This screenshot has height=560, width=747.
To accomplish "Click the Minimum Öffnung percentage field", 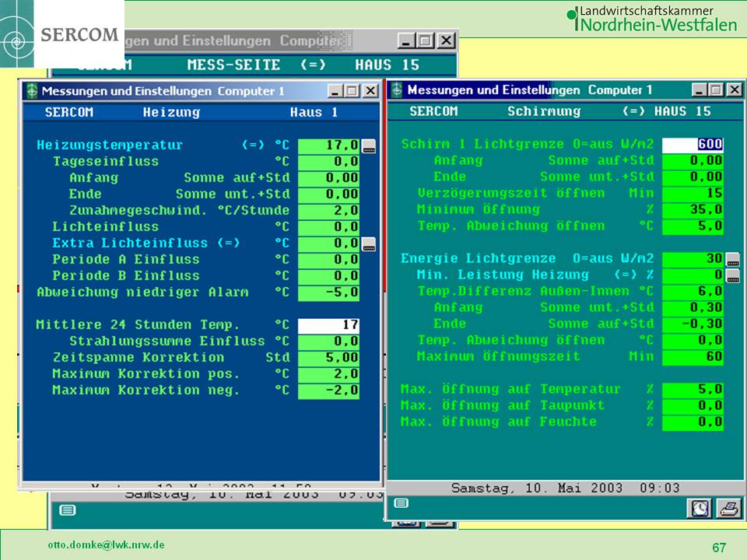I will (x=693, y=210).
